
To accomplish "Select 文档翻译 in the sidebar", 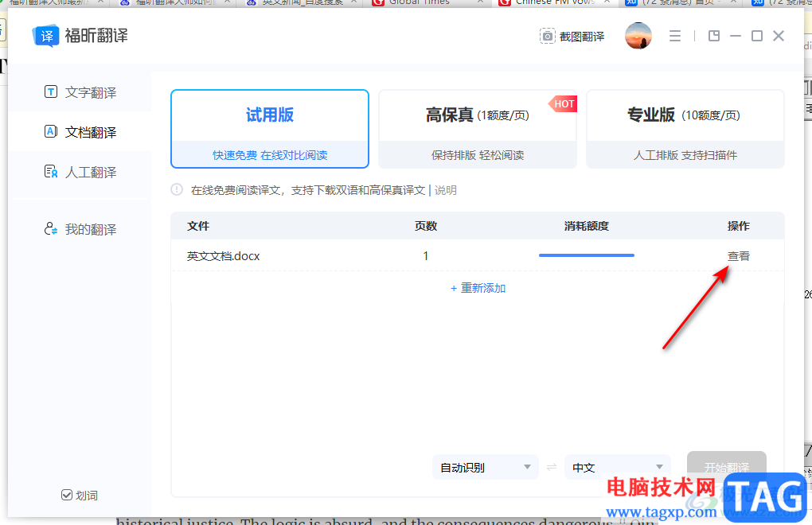I will tap(80, 132).
